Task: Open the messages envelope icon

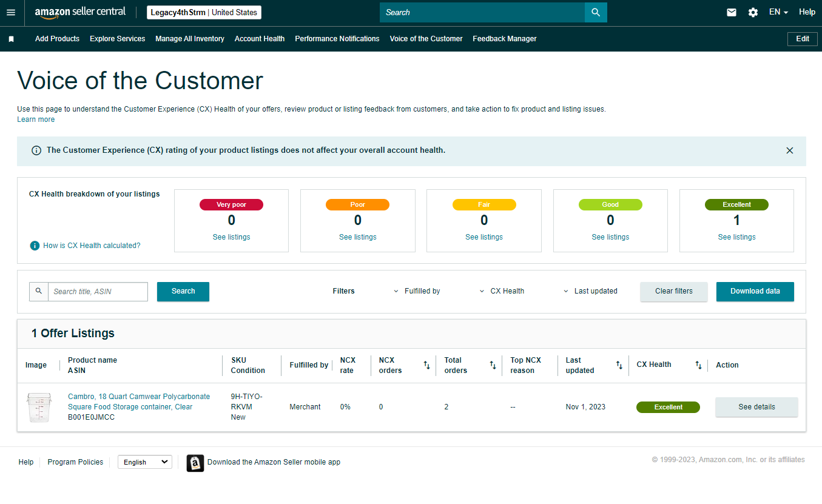Action: click(732, 12)
